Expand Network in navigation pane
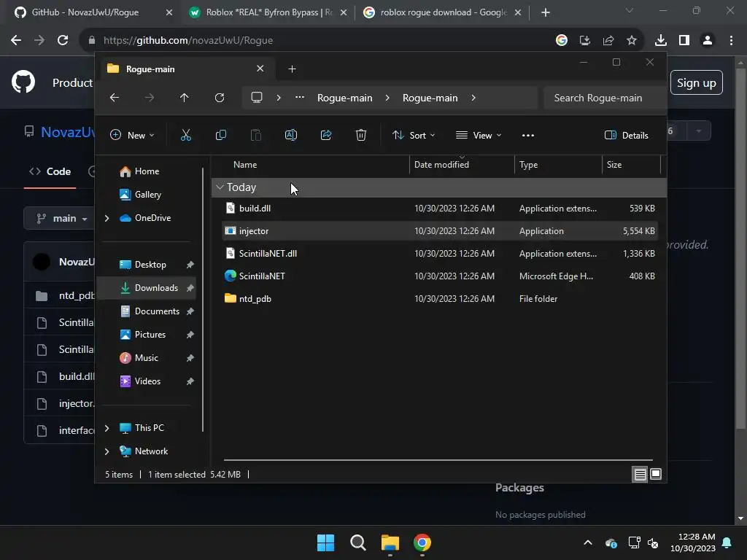Image resolution: width=747 pixels, height=560 pixels. tap(107, 451)
